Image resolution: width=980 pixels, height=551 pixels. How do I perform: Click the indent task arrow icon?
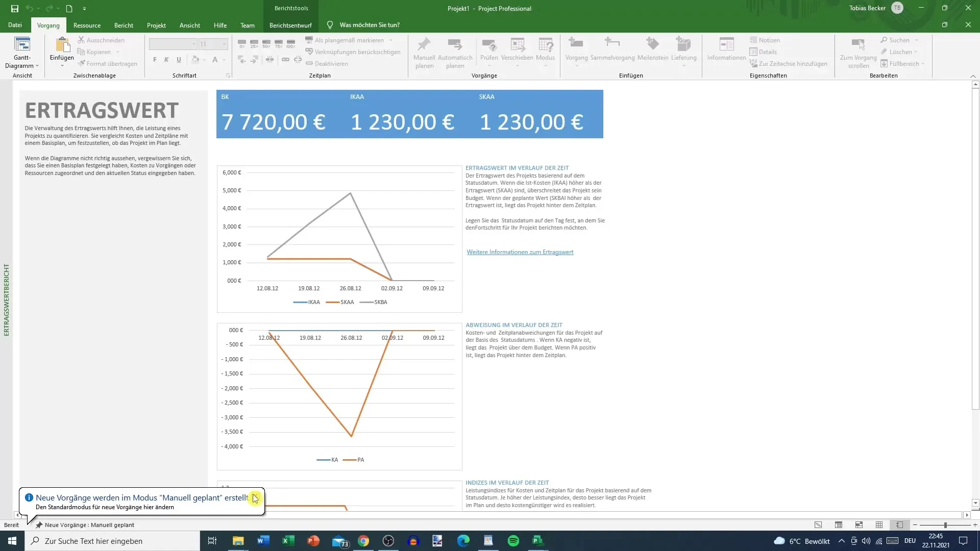tap(254, 60)
